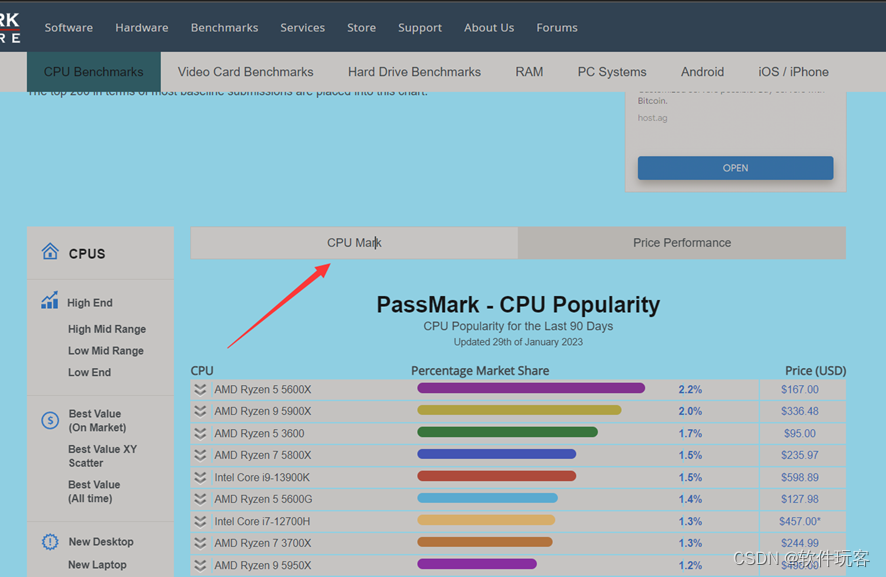Open the New Desktop CPU list
The image size is (886, 577).
click(x=101, y=541)
